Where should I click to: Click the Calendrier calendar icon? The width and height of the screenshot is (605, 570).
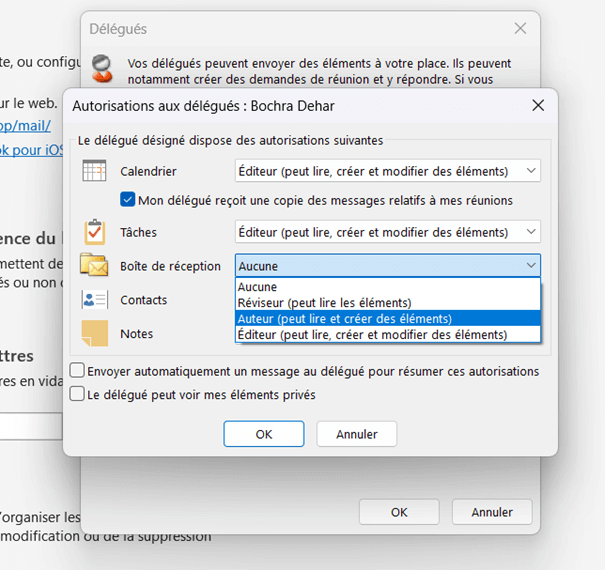coord(94,171)
